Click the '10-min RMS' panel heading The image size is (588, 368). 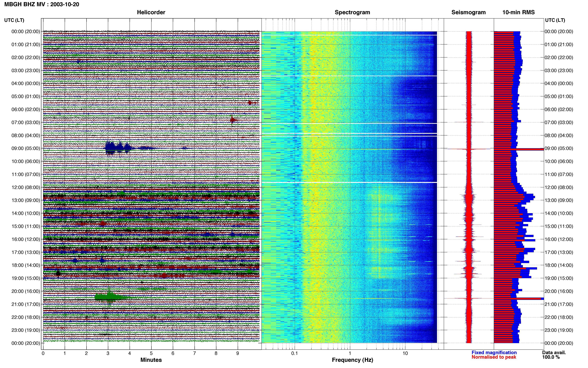click(x=518, y=12)
